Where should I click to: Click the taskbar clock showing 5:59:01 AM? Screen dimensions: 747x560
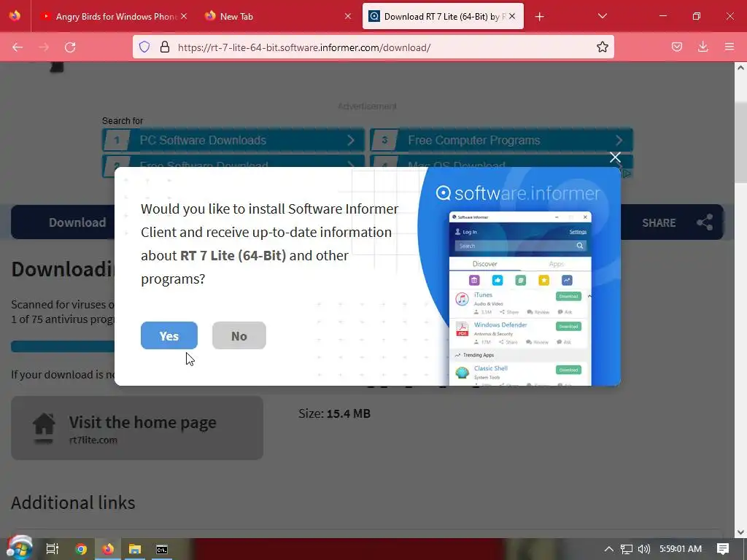[681, 549]
